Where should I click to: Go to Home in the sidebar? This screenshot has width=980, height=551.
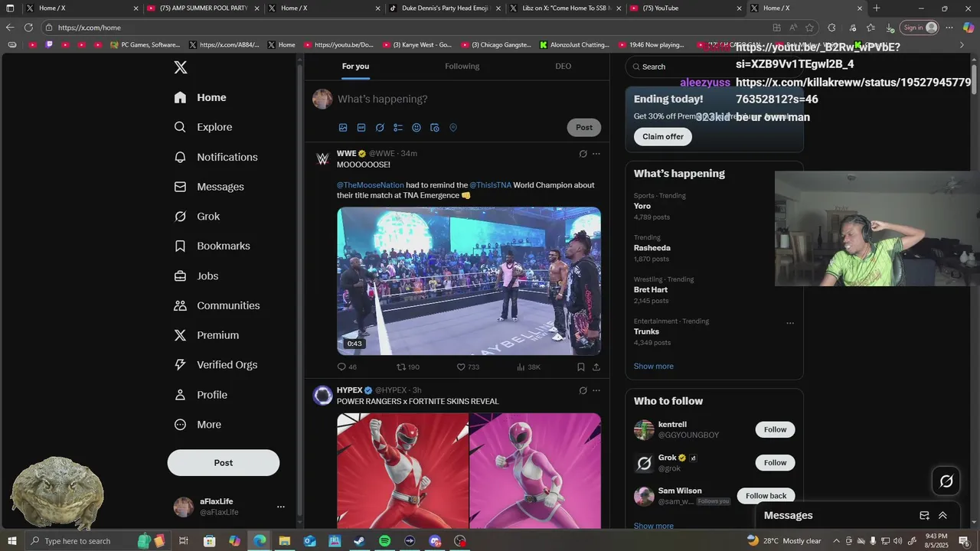coord(200,97)
